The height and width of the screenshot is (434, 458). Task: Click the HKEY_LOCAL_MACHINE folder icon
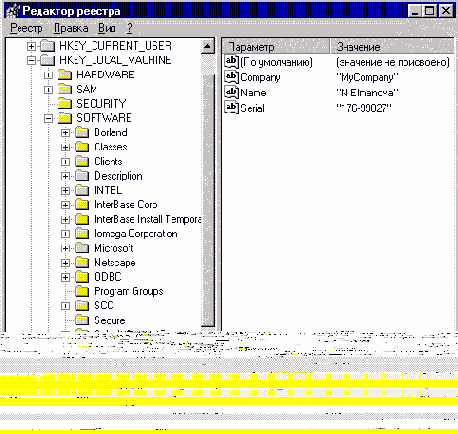coord(48,60)
